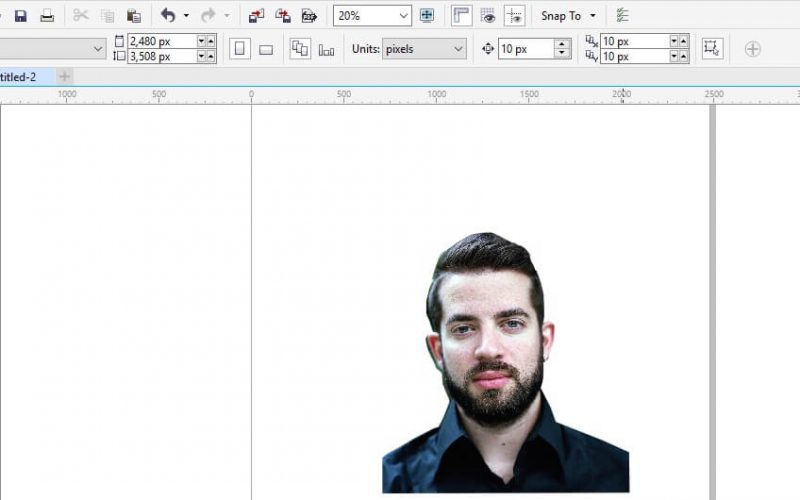
Task: Open the 20% zoom level dropdown
Action: pyautogui.click(x=404, y=16)
